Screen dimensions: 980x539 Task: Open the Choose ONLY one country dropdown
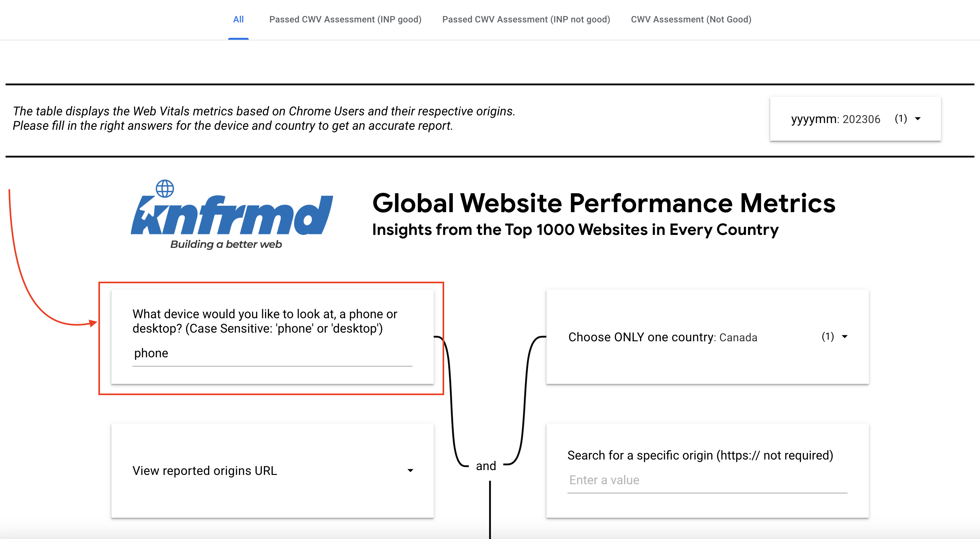click(707, 337)
